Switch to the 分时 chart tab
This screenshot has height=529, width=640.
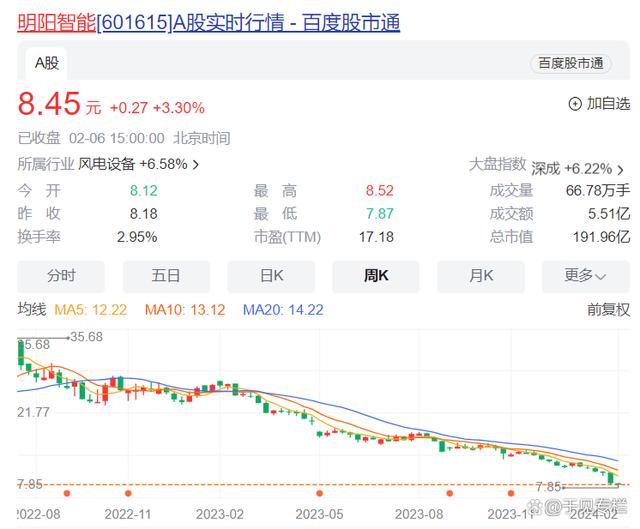pos(61,276)
